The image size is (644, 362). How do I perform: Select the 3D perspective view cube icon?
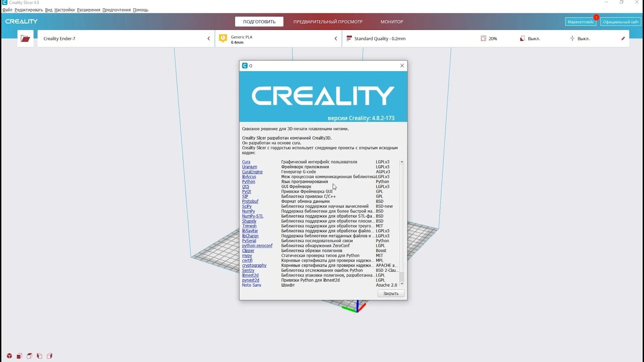(9, 356)
